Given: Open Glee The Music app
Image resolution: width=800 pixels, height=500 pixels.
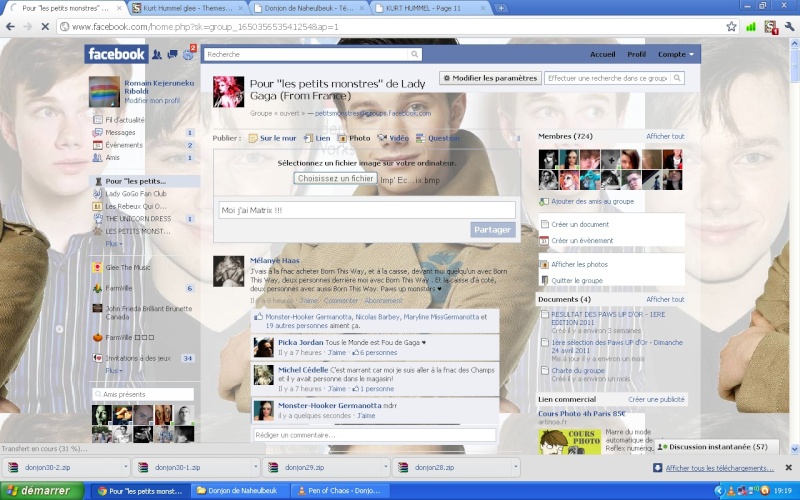Looking at the screenshot, I should point(128,267).
